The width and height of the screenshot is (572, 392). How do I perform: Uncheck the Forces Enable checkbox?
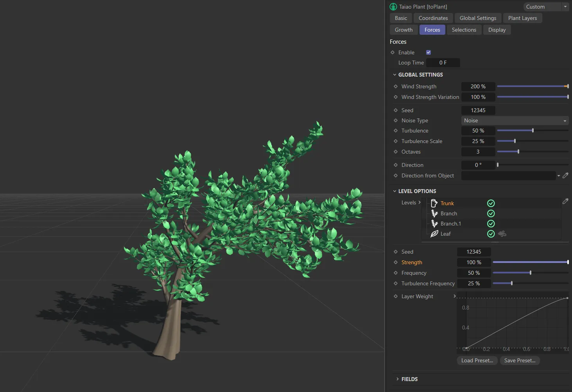point(429,52)
